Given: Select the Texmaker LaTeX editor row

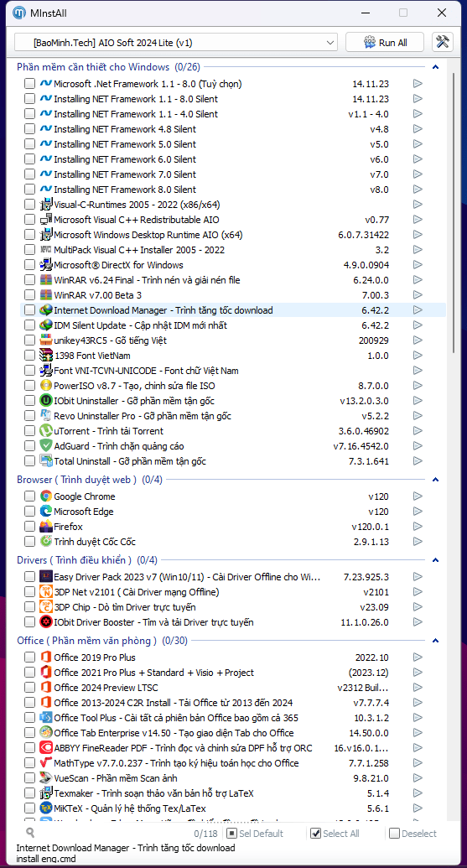Looking at the screenshot, I should [233, 793].
